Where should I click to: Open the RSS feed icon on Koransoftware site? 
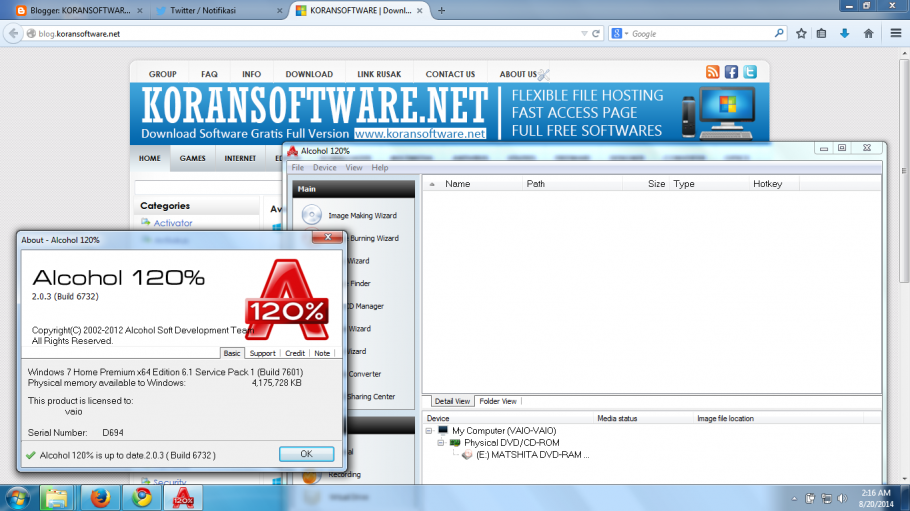pos(713,72)
